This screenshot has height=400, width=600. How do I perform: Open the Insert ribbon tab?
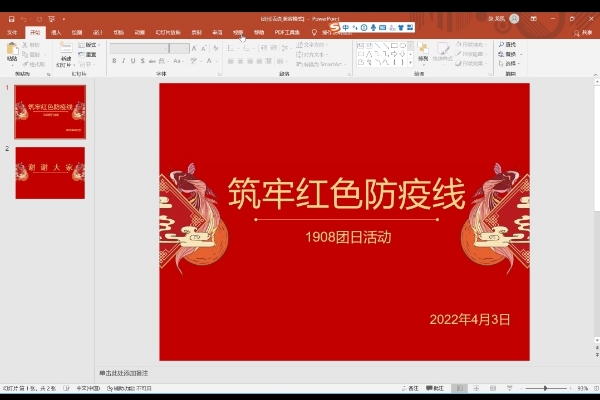[x=56, y=32]
